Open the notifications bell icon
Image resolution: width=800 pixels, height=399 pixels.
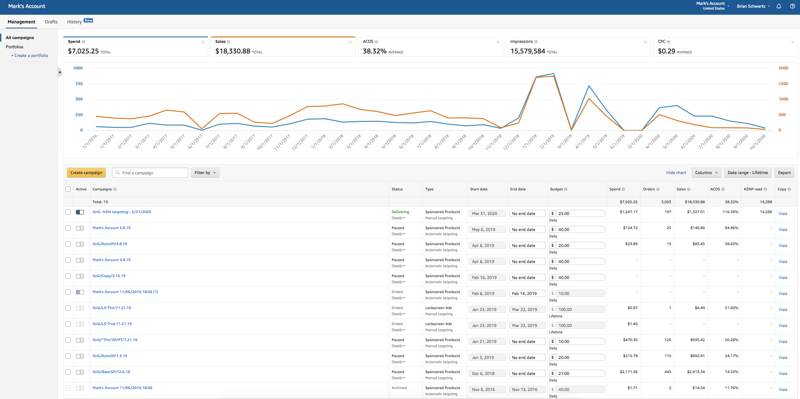(779, 6)
